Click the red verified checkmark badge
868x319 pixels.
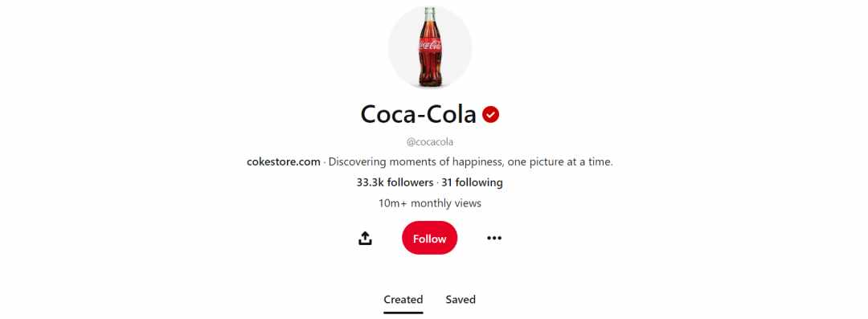490,115
